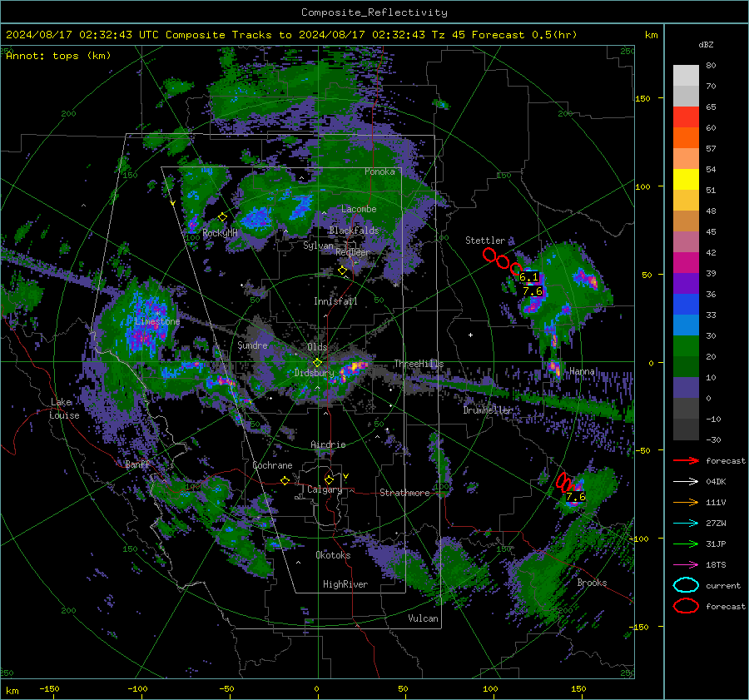
Task: Click the 80 dBZ scale value
Action: (x=712, y=66)
